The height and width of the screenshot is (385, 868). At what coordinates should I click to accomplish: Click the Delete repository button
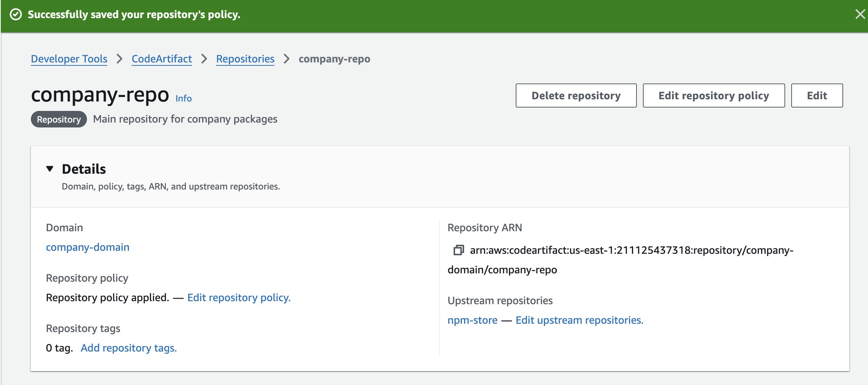(576, 95)
